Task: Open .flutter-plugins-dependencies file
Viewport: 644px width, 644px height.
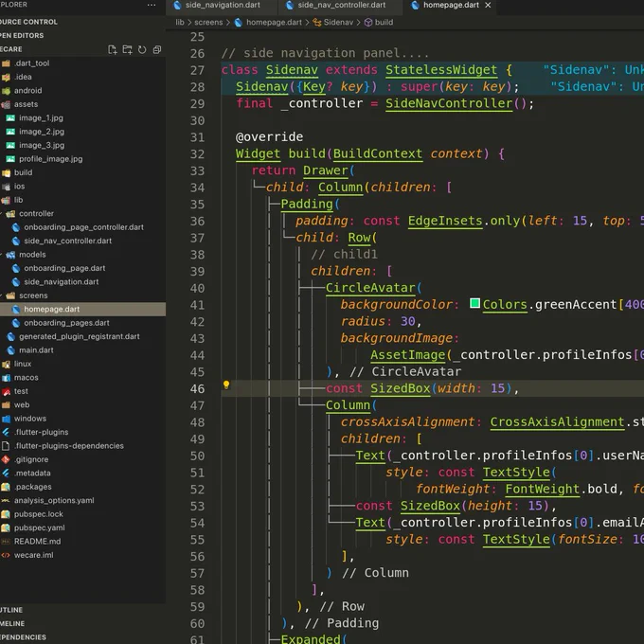Action: tap(82, 446)
